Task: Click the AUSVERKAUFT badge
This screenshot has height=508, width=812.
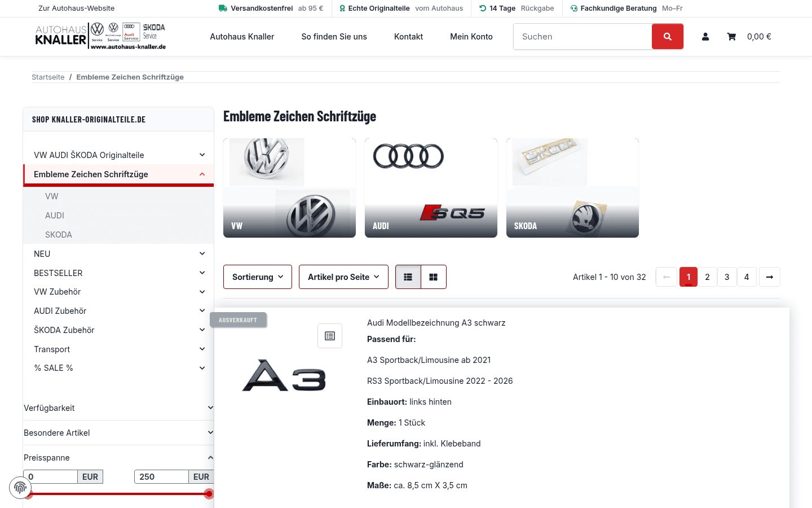Action: (238, 320)
